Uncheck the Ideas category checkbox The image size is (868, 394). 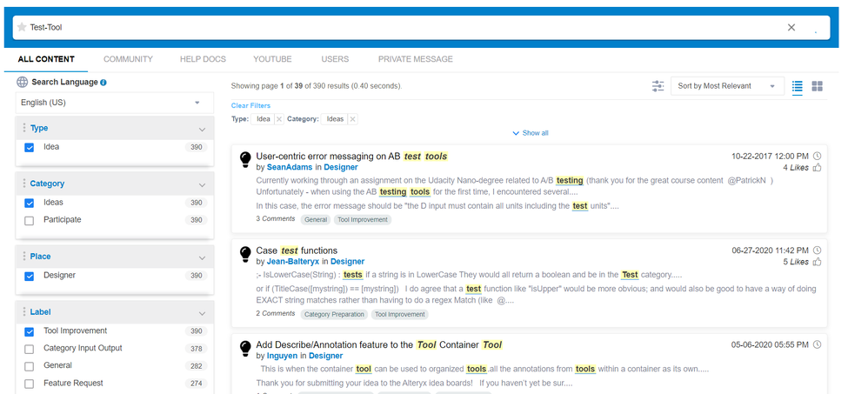[30, 203]
